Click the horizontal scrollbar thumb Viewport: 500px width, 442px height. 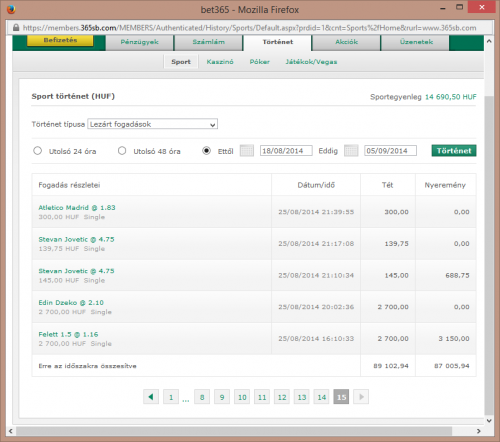pyautogui.click(x=233, y=431)
